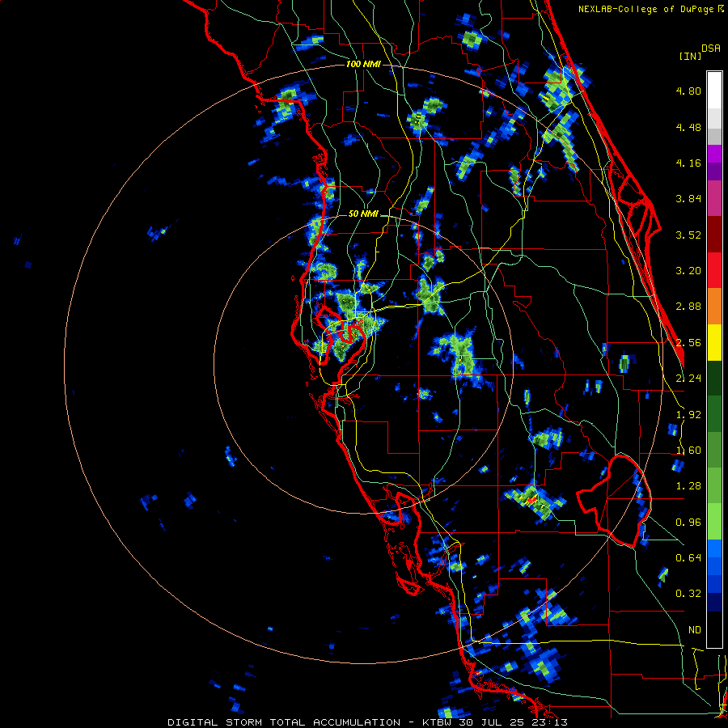Select the 0.64 legend value
The width and height of the screenshot is (728, 728).
click(x=688, y=558)
